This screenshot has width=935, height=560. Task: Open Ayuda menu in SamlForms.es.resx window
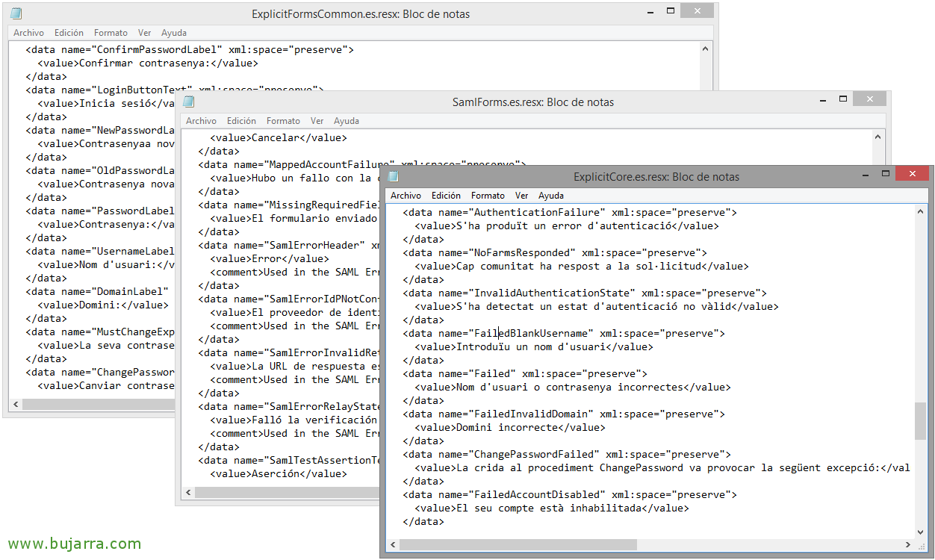pyautogui.click(x=347, y=121)
